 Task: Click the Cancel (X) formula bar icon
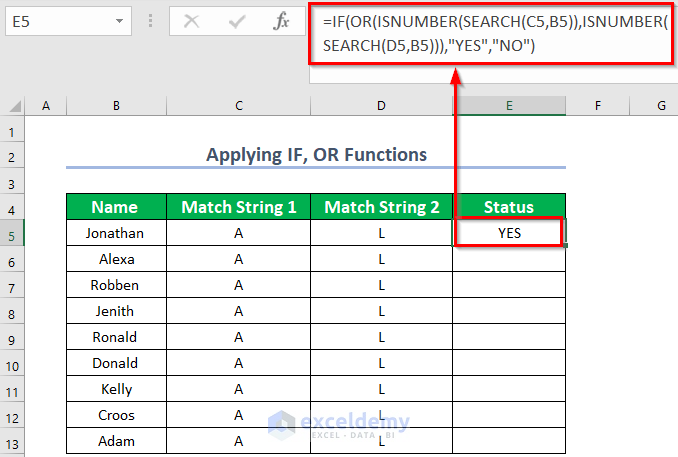(x=192, y=21)
